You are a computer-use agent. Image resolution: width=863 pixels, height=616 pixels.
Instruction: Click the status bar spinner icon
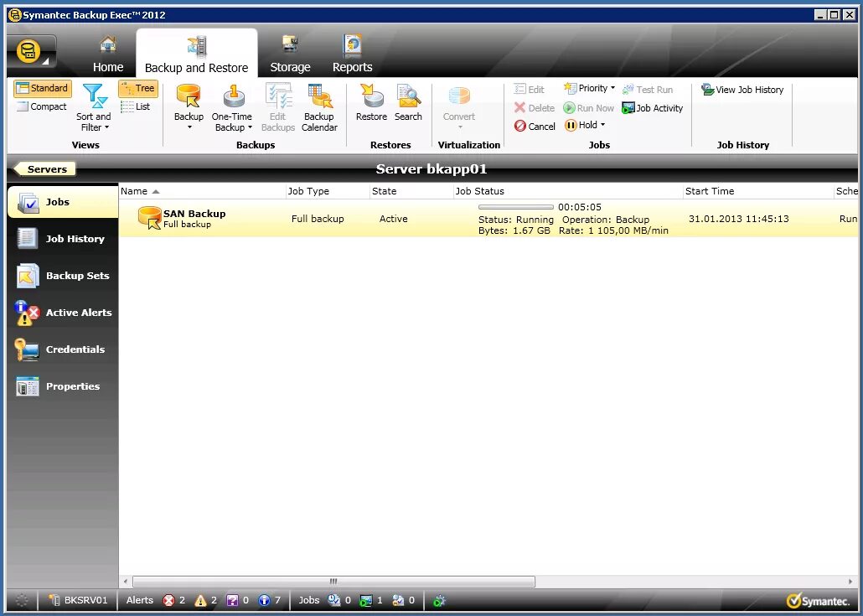pyautogui.click(x=22, y=601)
